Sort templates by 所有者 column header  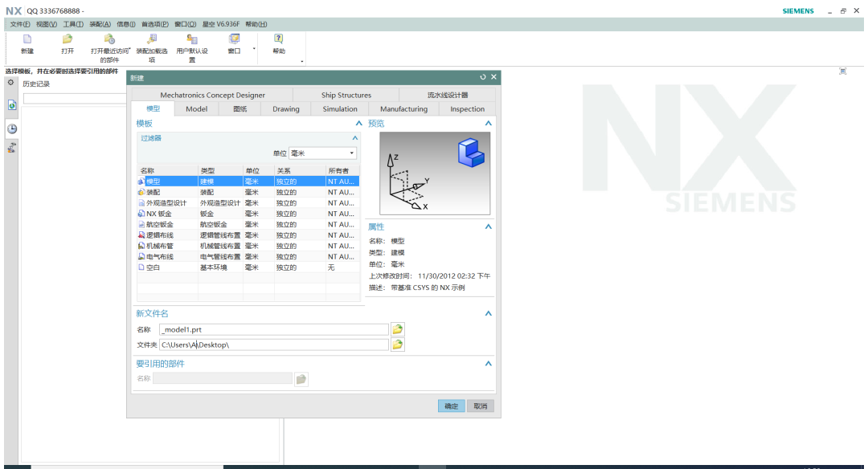click(342, 170)
